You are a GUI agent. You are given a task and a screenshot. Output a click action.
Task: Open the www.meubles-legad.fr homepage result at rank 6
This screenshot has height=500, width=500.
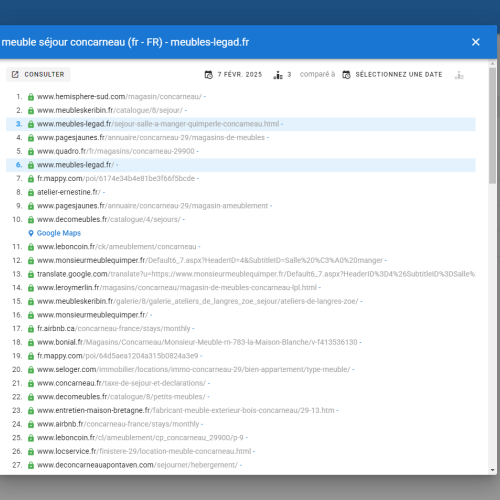pyautogui.click(x=75, y=165)
